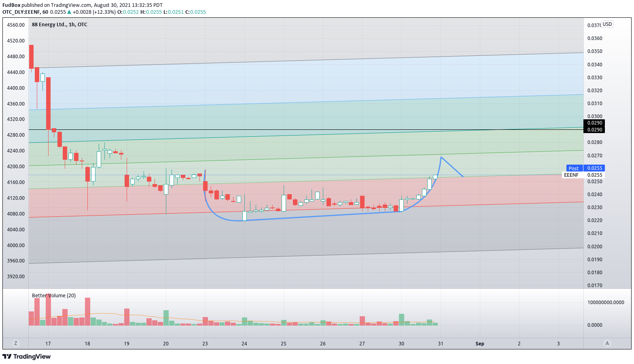
Task: Click the '0.0000' volume scale value
Action: (x=595, y=325)
